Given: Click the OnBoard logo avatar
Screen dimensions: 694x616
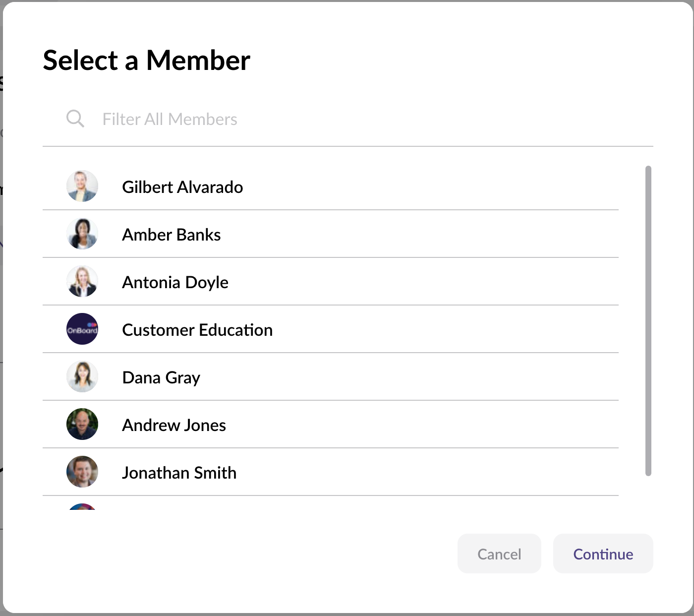Looking at the screenshot, I should [82, 329].
